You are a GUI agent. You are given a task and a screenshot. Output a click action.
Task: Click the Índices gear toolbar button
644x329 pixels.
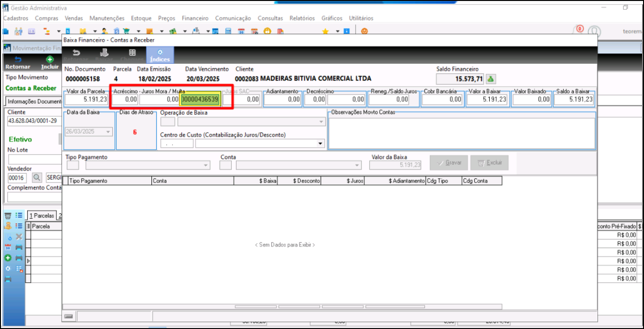[160, 55]
